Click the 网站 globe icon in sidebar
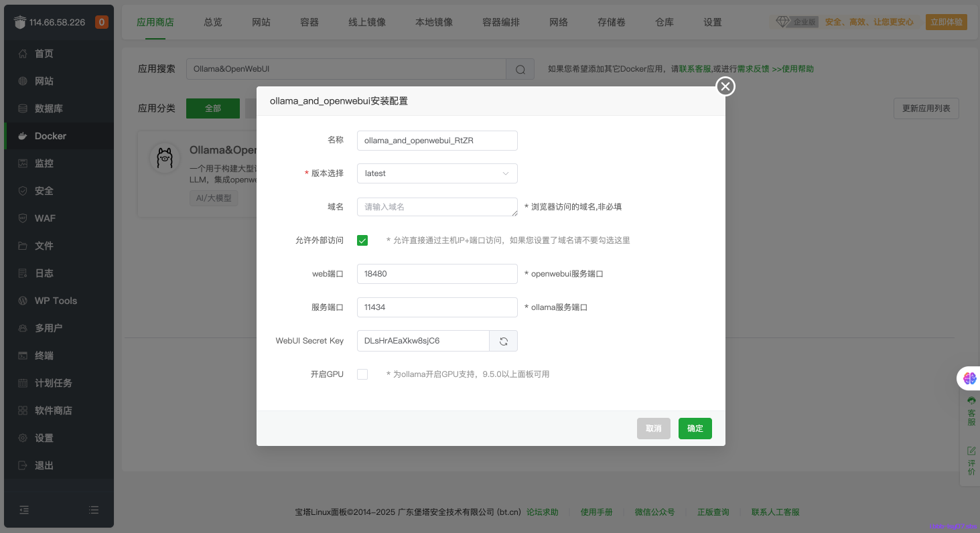 coord(23,81)
